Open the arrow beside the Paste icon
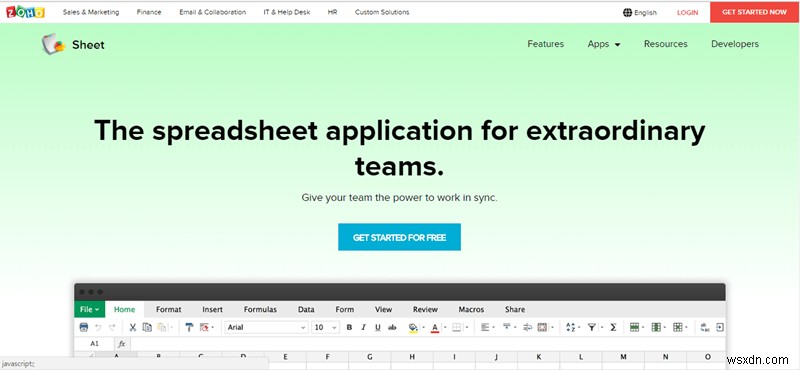This screenshot has height=370, width=800. (171, 328)
